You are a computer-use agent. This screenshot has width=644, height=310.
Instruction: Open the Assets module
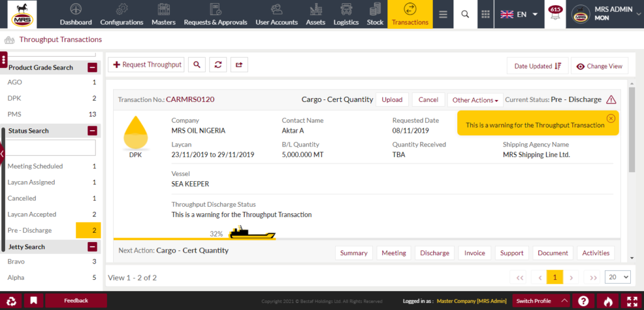coord(316,14)
